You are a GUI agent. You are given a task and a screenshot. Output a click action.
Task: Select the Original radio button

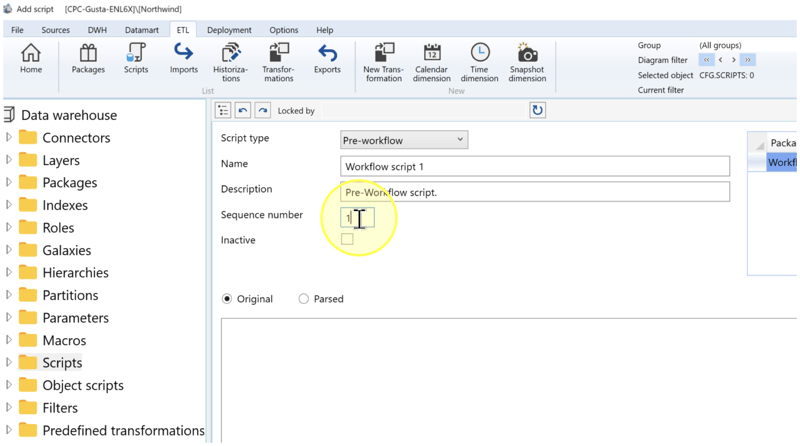pos(227,299)
